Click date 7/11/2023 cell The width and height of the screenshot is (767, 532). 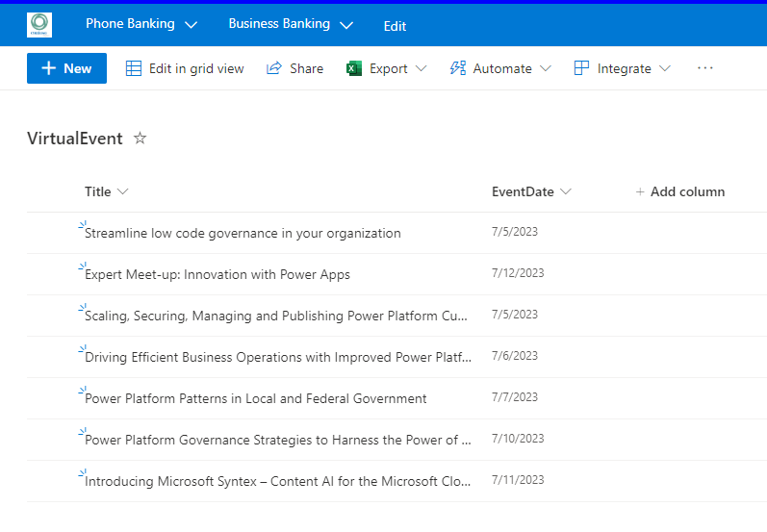coord(518,480)
